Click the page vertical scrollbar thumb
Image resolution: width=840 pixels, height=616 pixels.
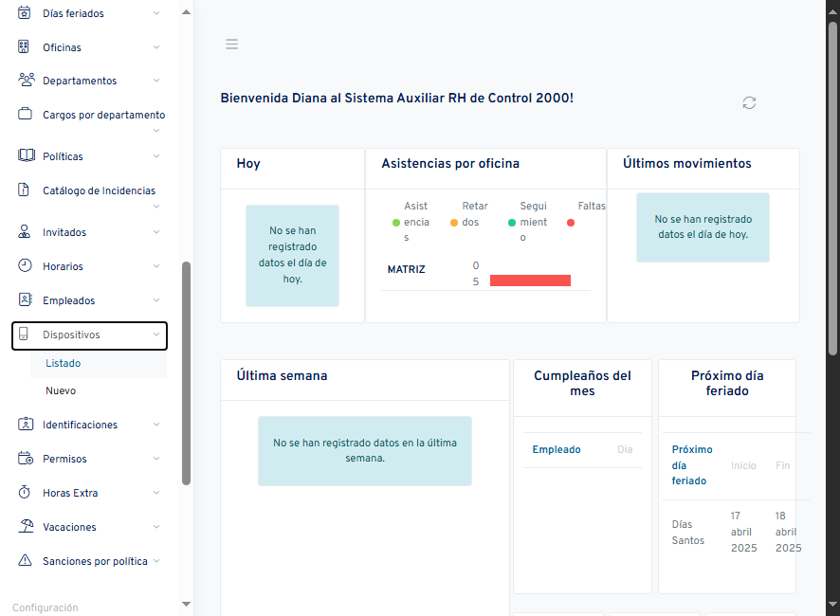[832, 189]
